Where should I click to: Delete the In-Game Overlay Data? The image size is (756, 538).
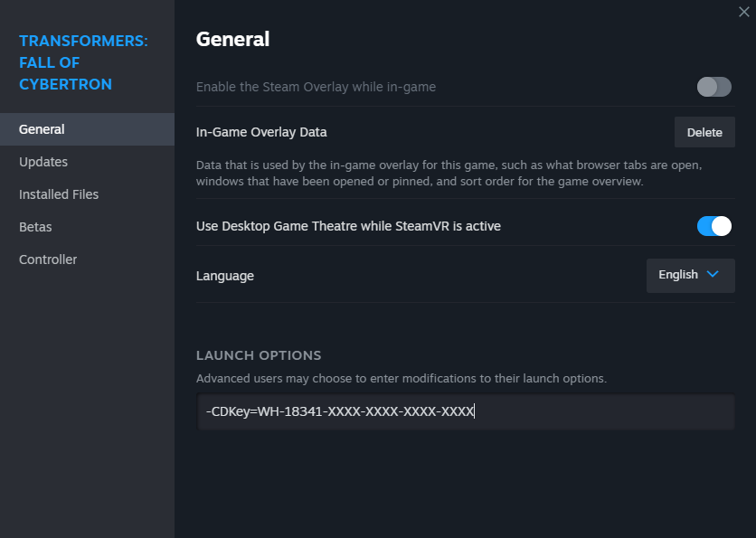(x=704, y=132)
